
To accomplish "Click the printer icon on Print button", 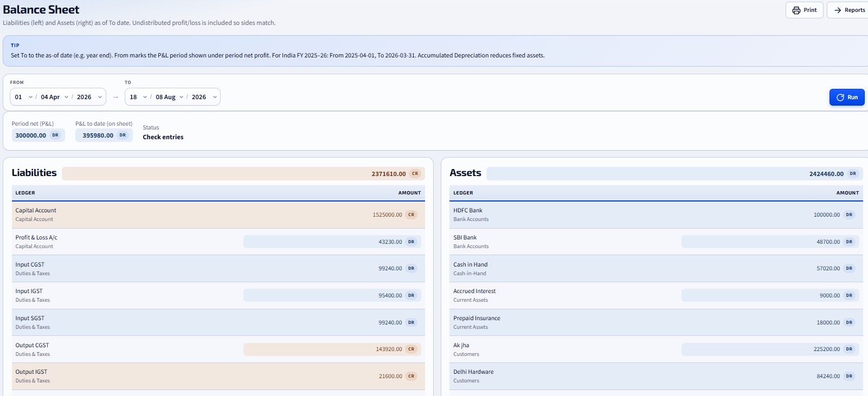I will [x=796, y=10].
